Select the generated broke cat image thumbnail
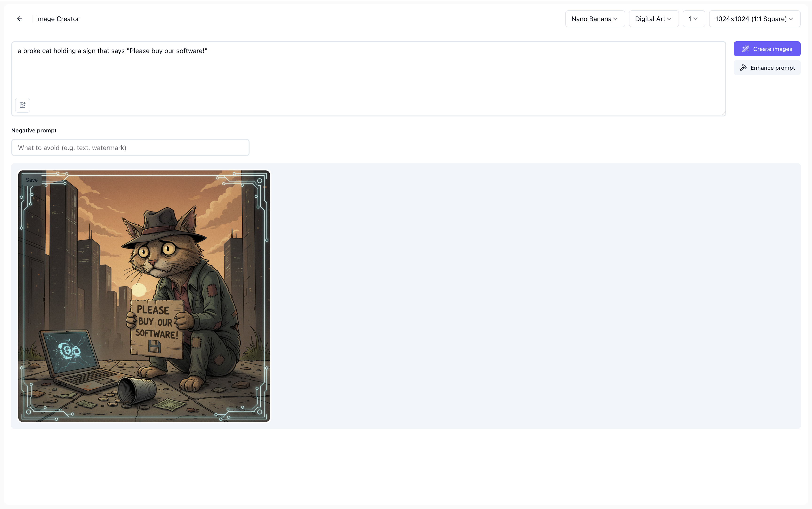The width and height of the screenshot is (812, 509). 144,296
